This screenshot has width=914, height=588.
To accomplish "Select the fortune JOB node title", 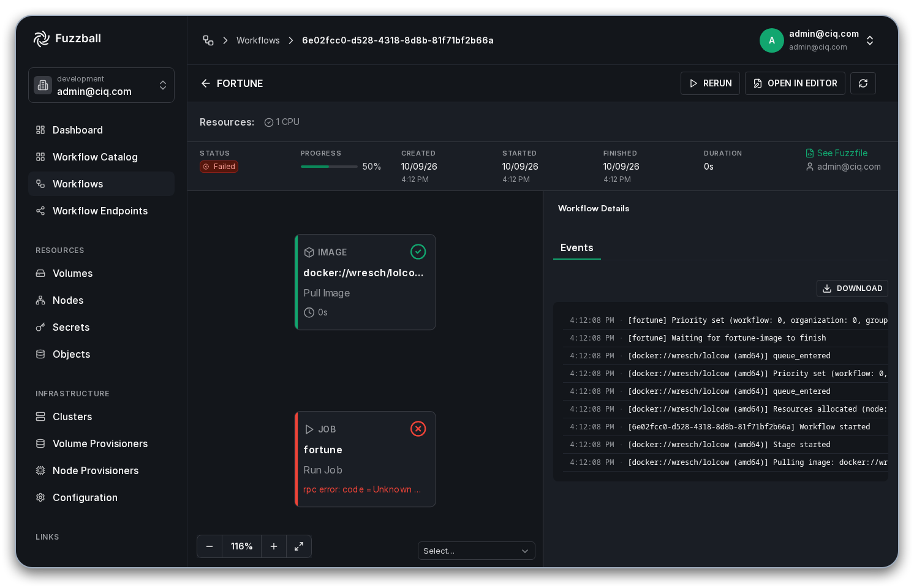I will [x=323, y=450].
